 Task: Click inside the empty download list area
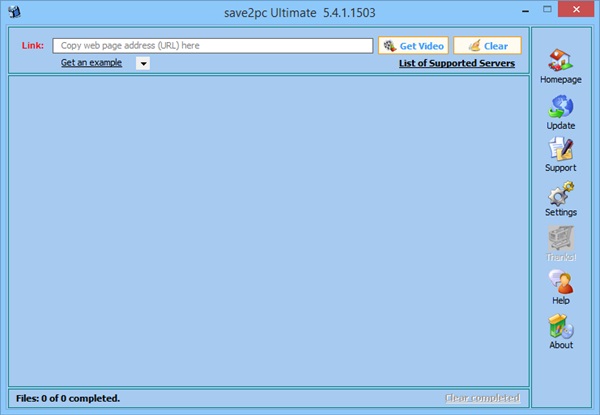coord(269,231)
